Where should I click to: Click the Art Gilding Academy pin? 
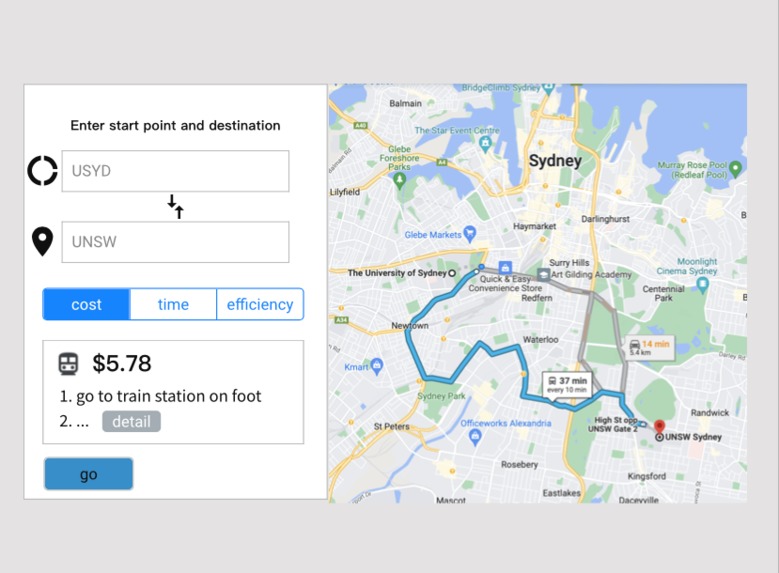pos(544,274)
